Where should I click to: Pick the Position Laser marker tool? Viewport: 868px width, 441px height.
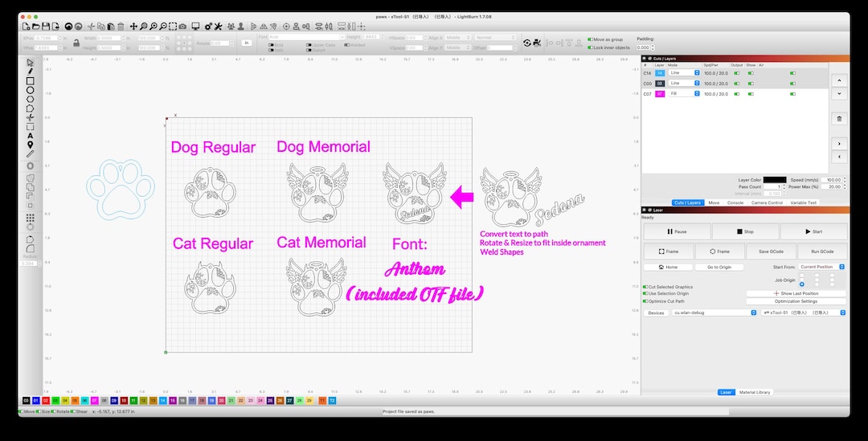(30, 145)
